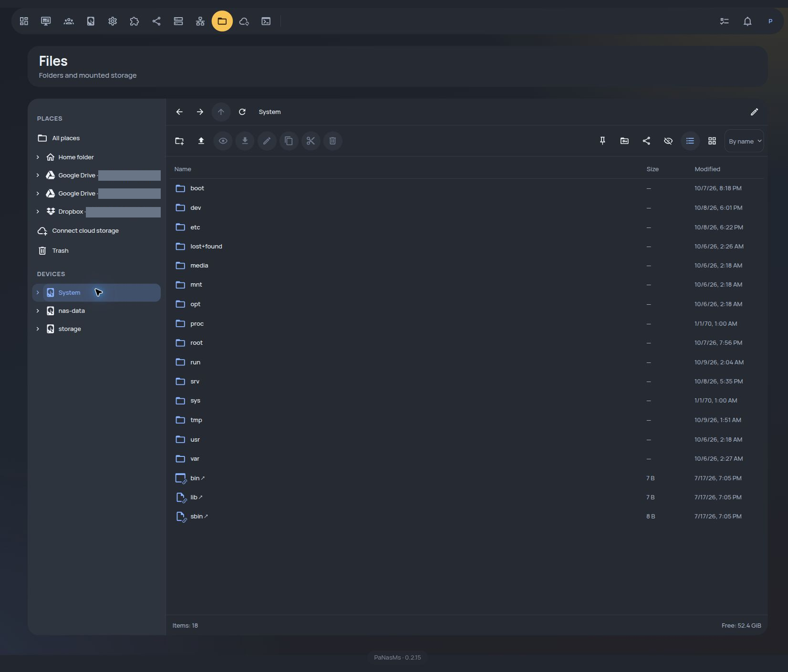Pin the current folder with the pin icon
Screen dimensions: 788x672
coord(602,141)
